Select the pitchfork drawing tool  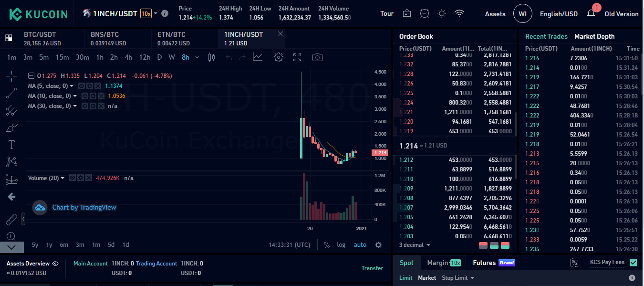(12, 111)
